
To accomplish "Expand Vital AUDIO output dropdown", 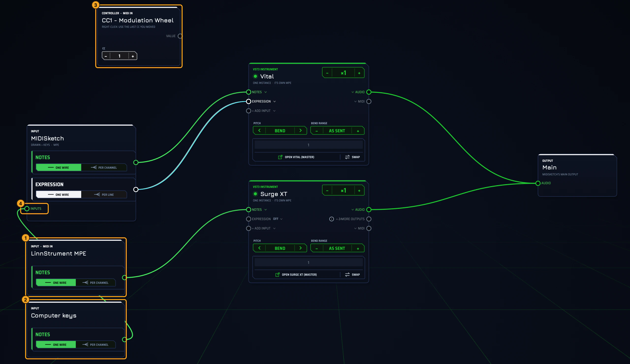I will pyautogui.click(x=352, y=92).
